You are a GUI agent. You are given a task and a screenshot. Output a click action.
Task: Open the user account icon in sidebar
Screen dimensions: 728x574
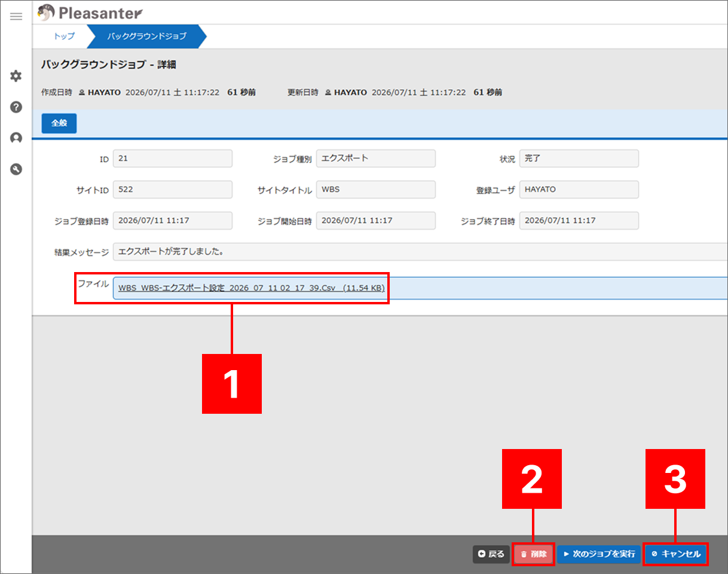[x=16, y=138]
